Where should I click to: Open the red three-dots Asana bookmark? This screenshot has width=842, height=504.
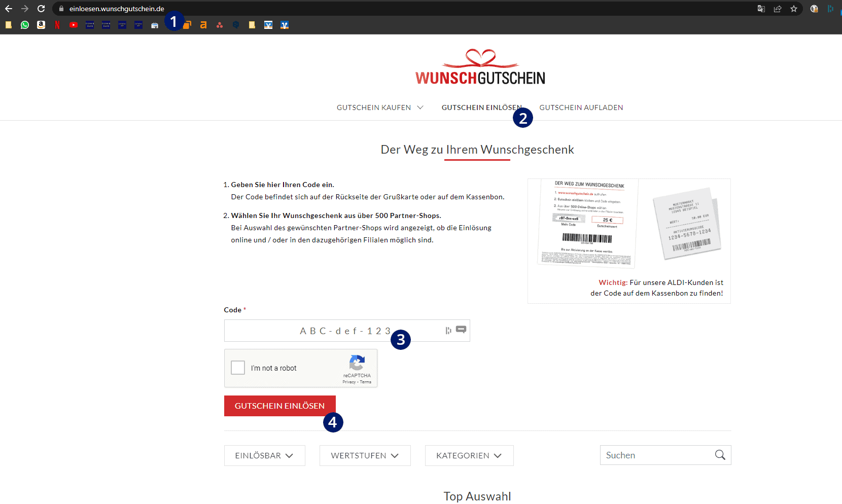[x=220, y=25]
